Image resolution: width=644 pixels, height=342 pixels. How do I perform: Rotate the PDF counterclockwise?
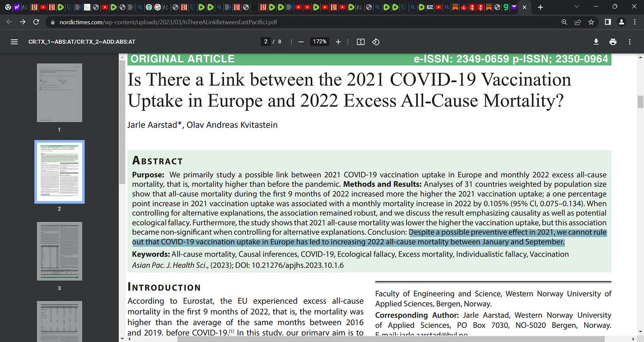pyautogui.click(x=376, y=42)
